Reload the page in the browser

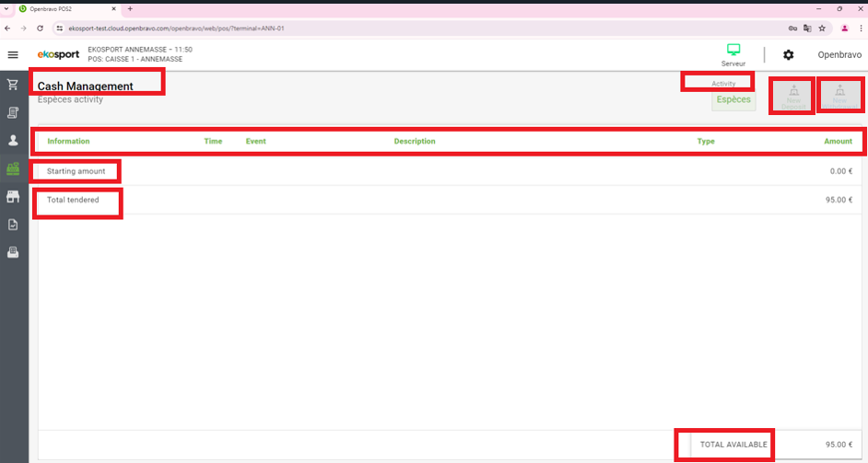pos(40,29)
